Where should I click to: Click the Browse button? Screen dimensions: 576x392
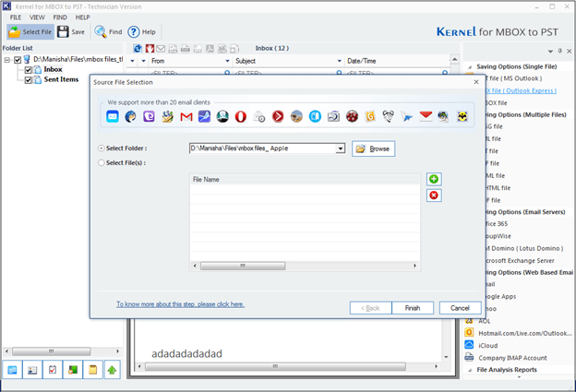373,148
